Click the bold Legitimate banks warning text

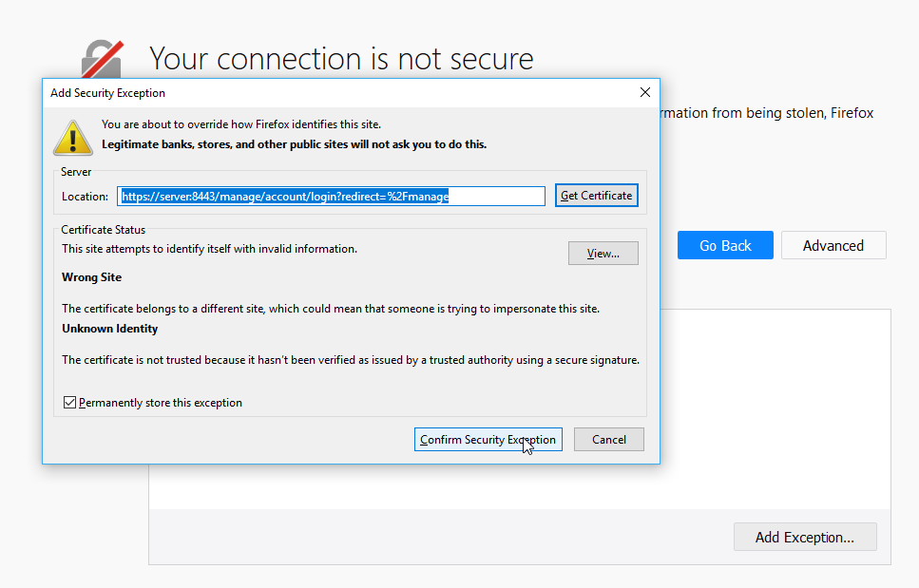294,144
